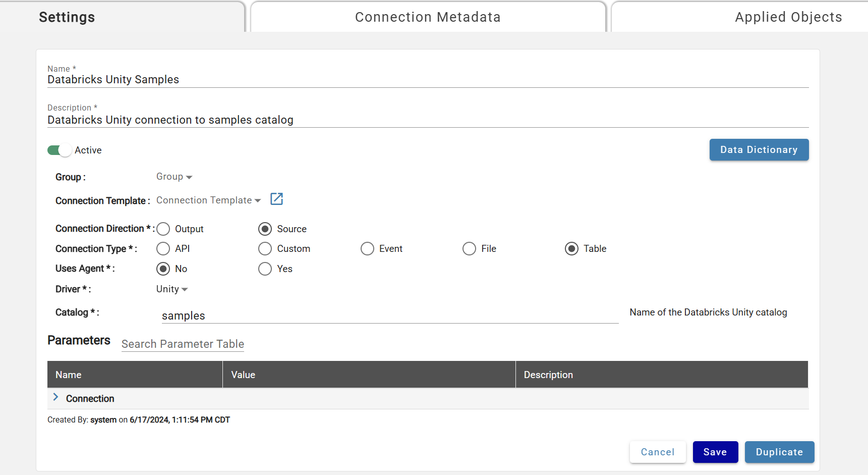
Task: Open the Group dropdown
Action: click(174, 176)
